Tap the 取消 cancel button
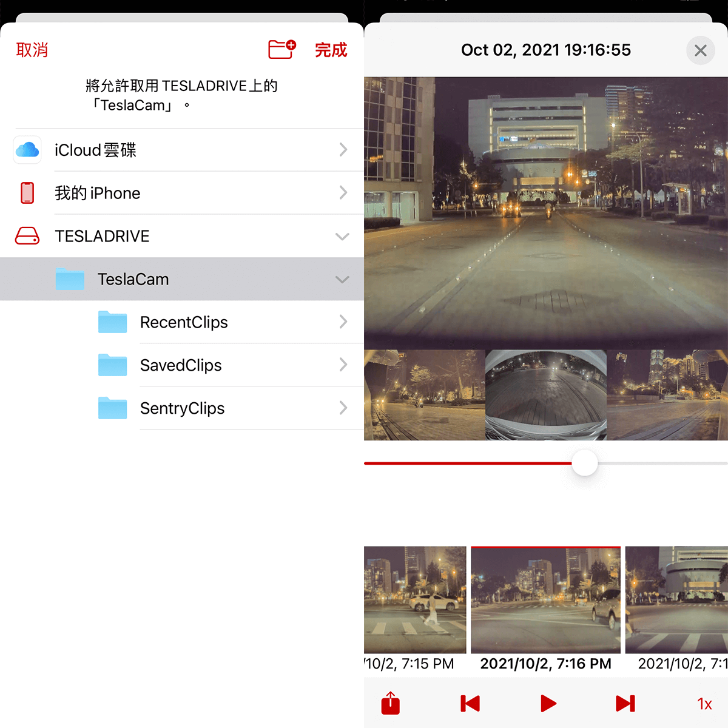728x728 pixels. 32,50
